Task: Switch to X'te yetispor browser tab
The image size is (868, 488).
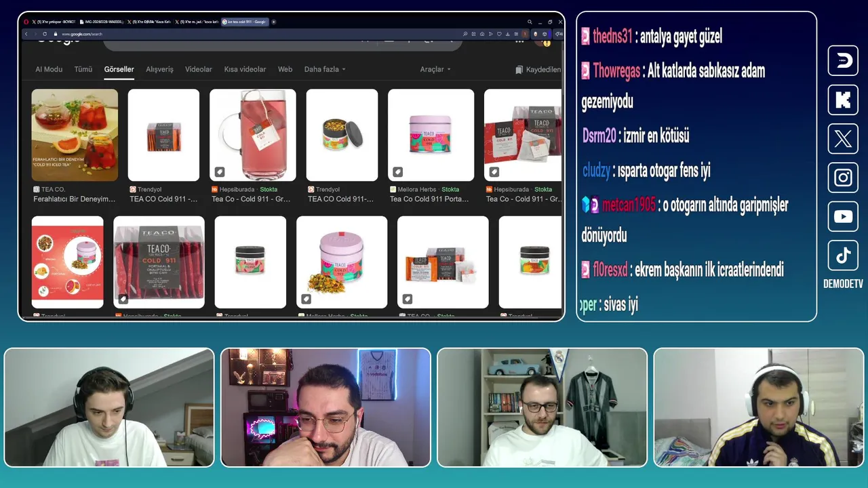Action: [54, 22]
